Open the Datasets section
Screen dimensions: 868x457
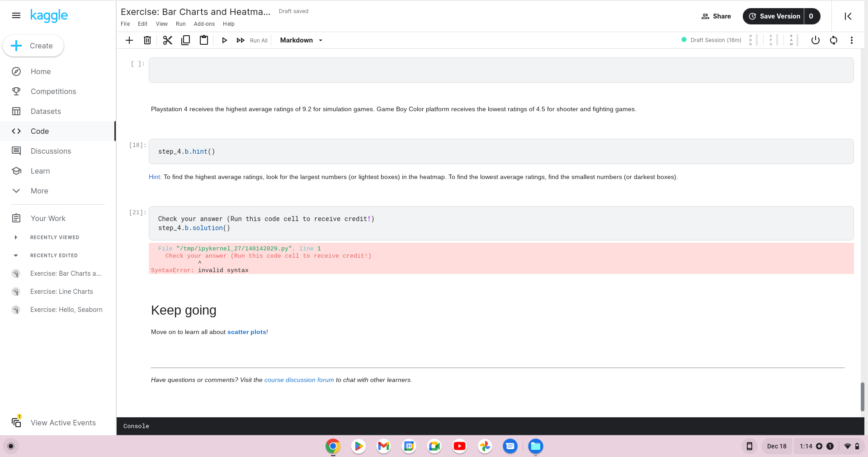pos(46,111)
